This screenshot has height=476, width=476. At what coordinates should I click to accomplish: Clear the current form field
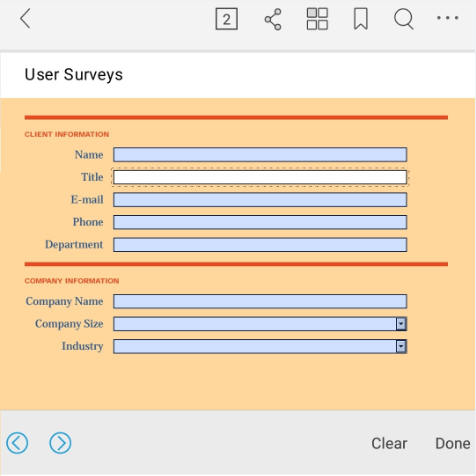tap(389, 443)
